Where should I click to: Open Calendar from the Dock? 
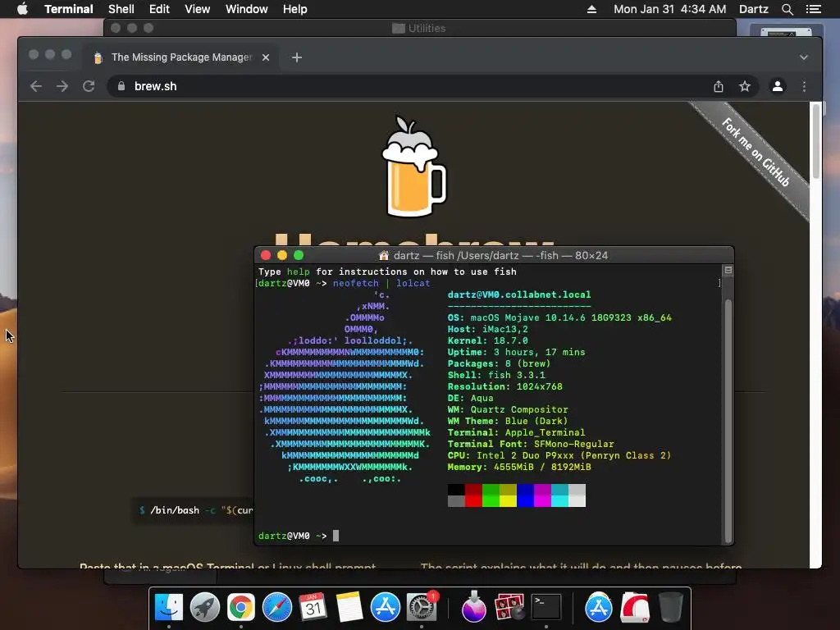point(313,607)
